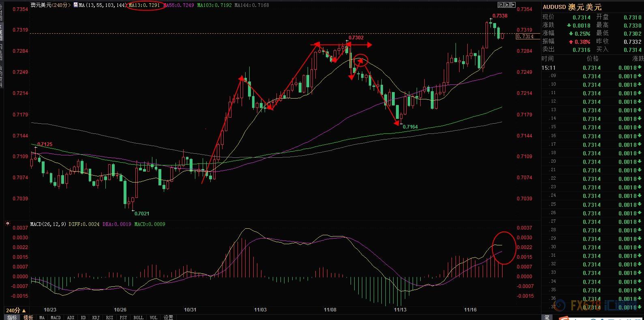This screenshot has width=644, height=320.
Task: Click the MA144:0.7168 value label
Action: pos(252,5)
